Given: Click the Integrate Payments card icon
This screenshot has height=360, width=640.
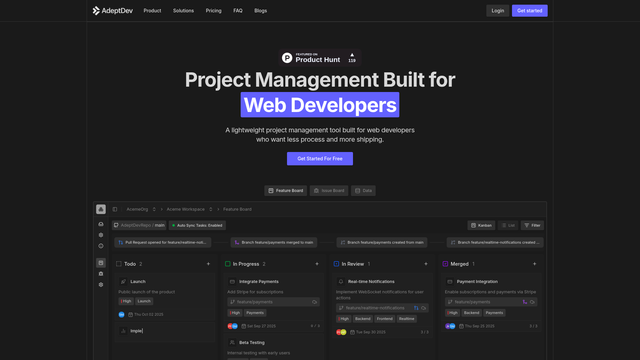Looking at the screenshot, I should pyautogui.click(x=232, y=282).
